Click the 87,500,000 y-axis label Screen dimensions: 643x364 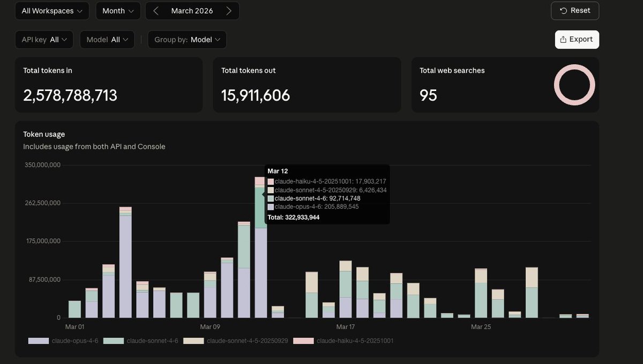click(x=44, y=279)
